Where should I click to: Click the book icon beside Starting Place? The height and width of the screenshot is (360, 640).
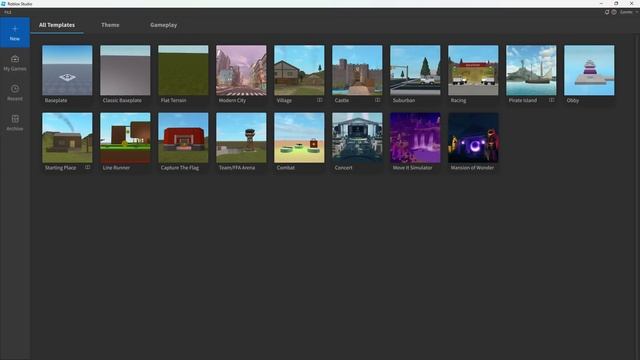[88, 167]
